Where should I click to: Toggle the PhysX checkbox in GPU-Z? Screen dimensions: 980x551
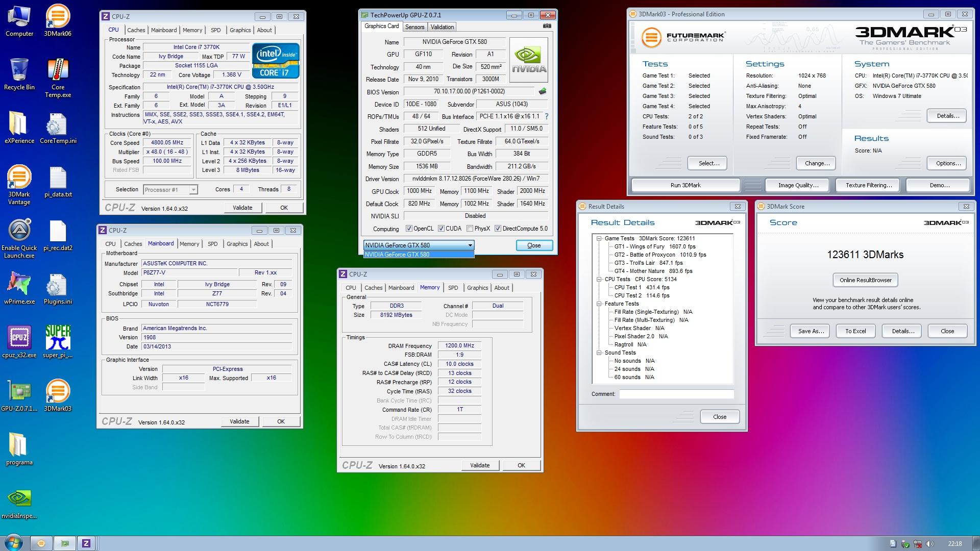470,229
